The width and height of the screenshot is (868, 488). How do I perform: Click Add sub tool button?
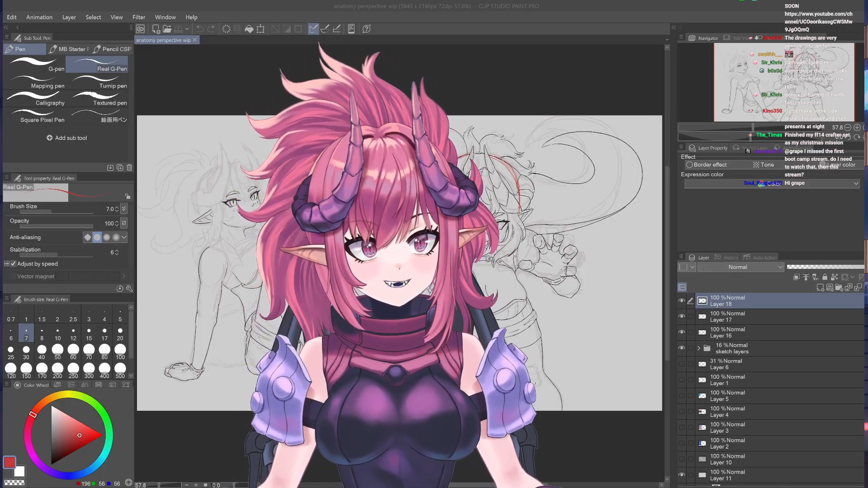point(66,138)
